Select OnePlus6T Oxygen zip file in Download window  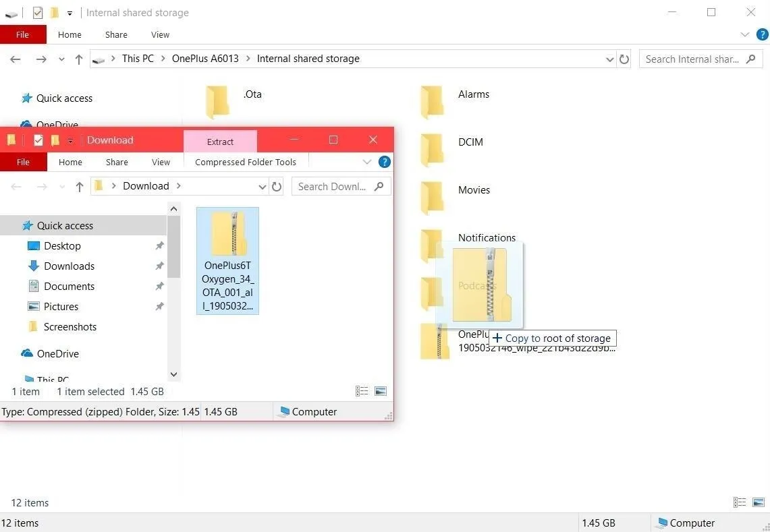click(x=227, y=260)
